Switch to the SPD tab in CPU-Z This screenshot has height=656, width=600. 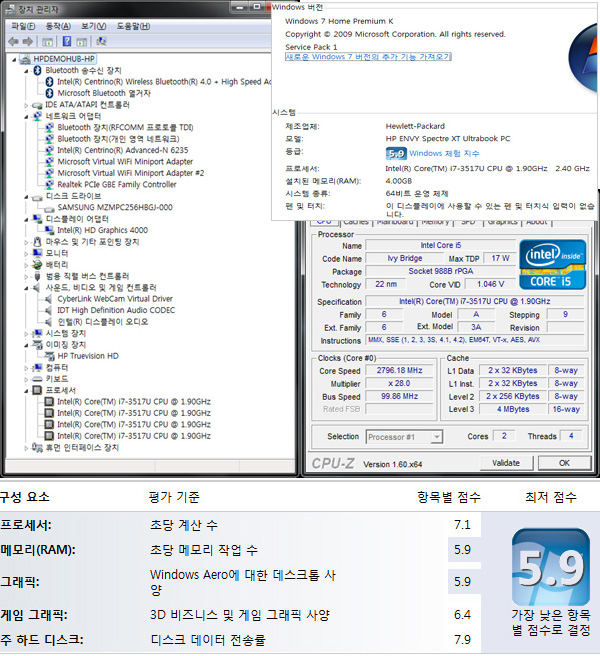468,222
